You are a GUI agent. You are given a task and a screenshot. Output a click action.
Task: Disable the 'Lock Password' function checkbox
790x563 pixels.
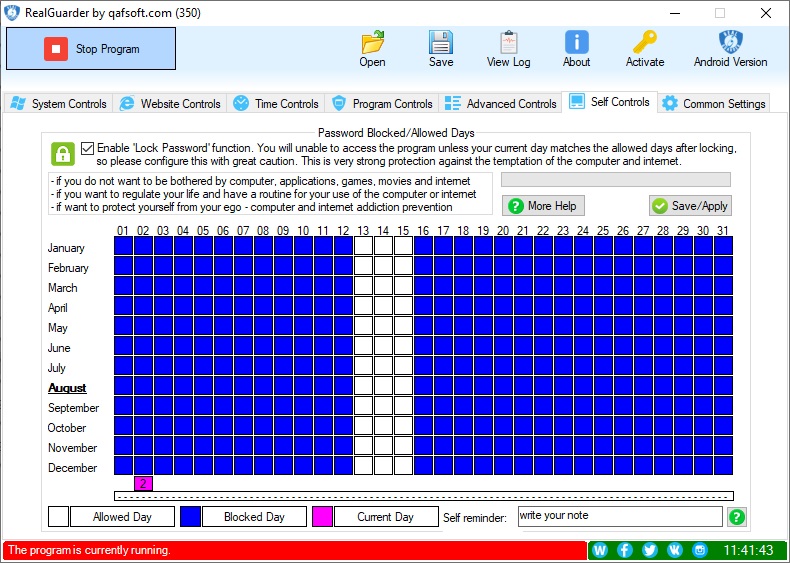pos(88,147)
